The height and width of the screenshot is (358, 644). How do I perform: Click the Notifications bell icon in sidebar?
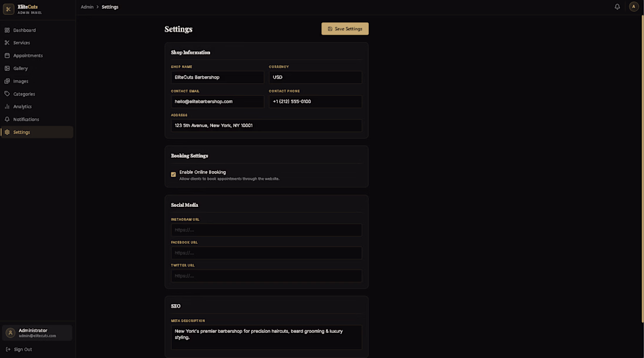click(7, 119)
